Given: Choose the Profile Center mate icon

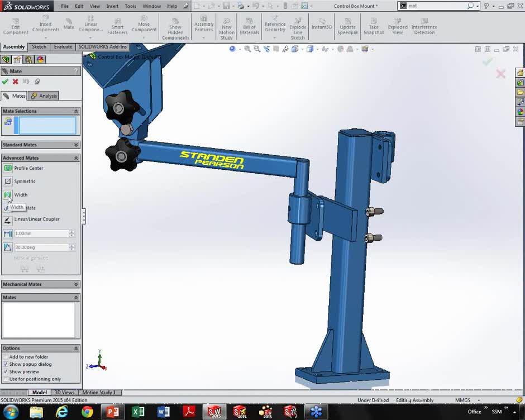Looking at the screenshot, I should click(x=8, y=168).
